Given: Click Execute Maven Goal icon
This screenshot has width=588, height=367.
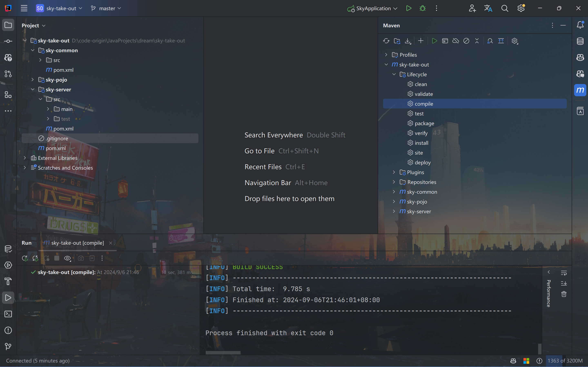Looking at the screenshot, I should 445,41.
